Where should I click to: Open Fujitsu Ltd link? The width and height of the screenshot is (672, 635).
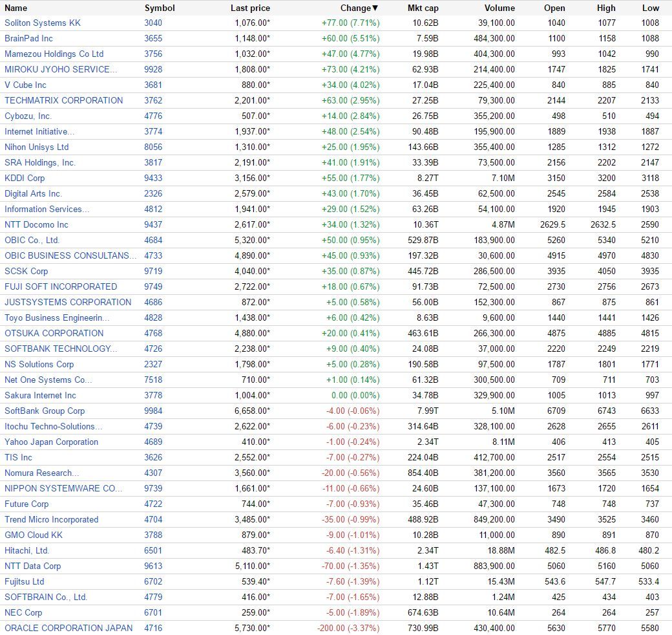[25, 582]
